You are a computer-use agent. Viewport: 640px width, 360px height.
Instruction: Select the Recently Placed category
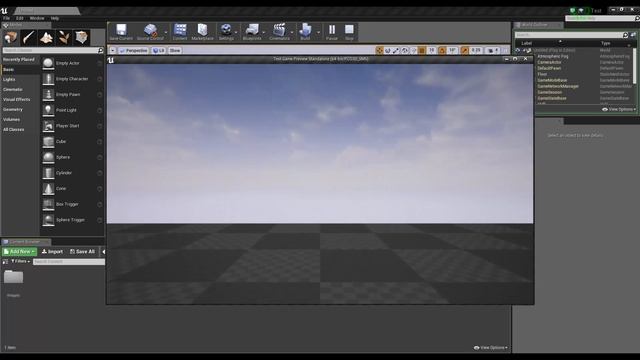pyautogui.click(x=20, y=60)
